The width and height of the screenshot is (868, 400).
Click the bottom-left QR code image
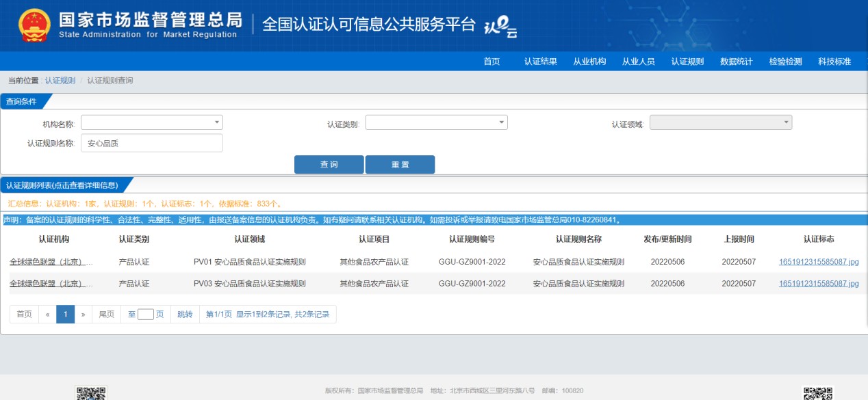coord(90,393)
